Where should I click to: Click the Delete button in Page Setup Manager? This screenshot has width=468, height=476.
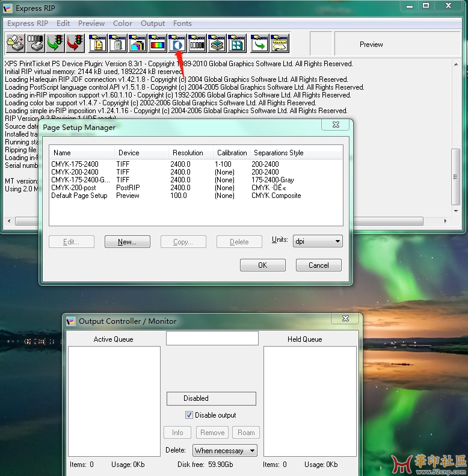point(239,242)
